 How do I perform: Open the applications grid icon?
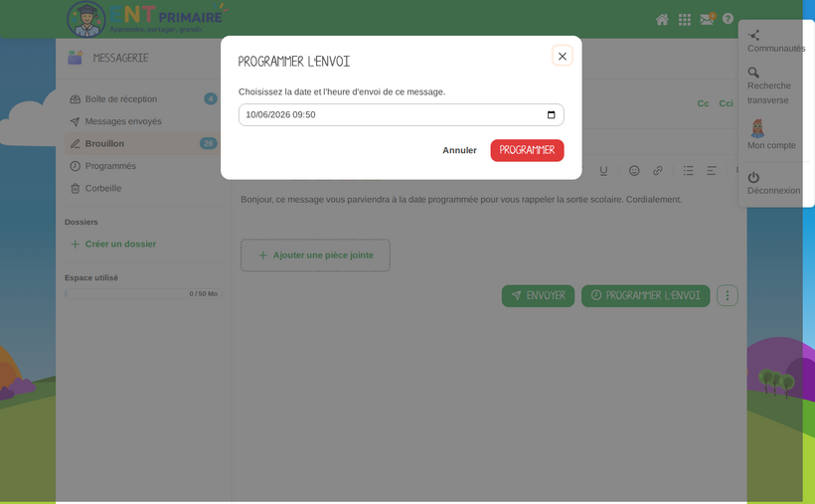[685, 20]
